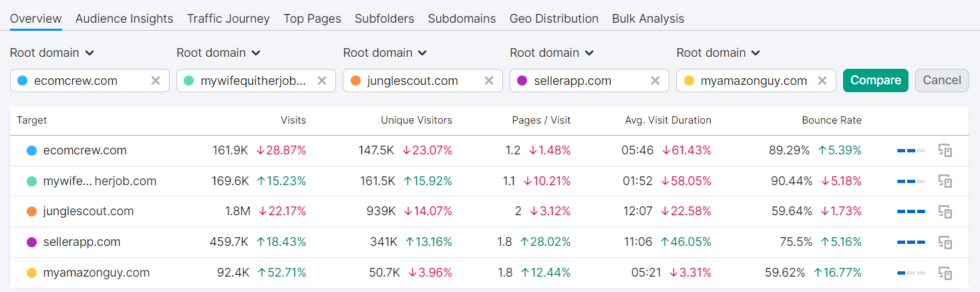Open the Root domain dropdown above myamazonguy.com
Viewport: 980px width, 292px height.
click(718, 53)
